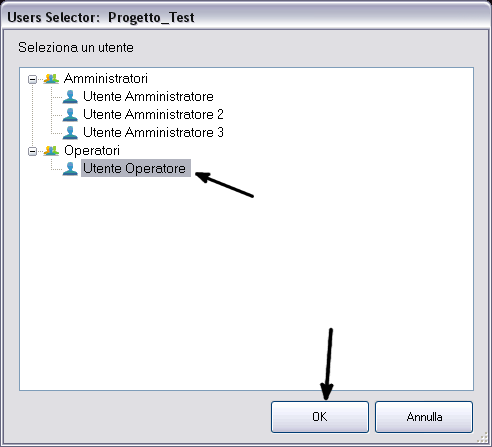Select the Operatori group label
This screenshot has width=492, height=447.
tap(92, 151)
